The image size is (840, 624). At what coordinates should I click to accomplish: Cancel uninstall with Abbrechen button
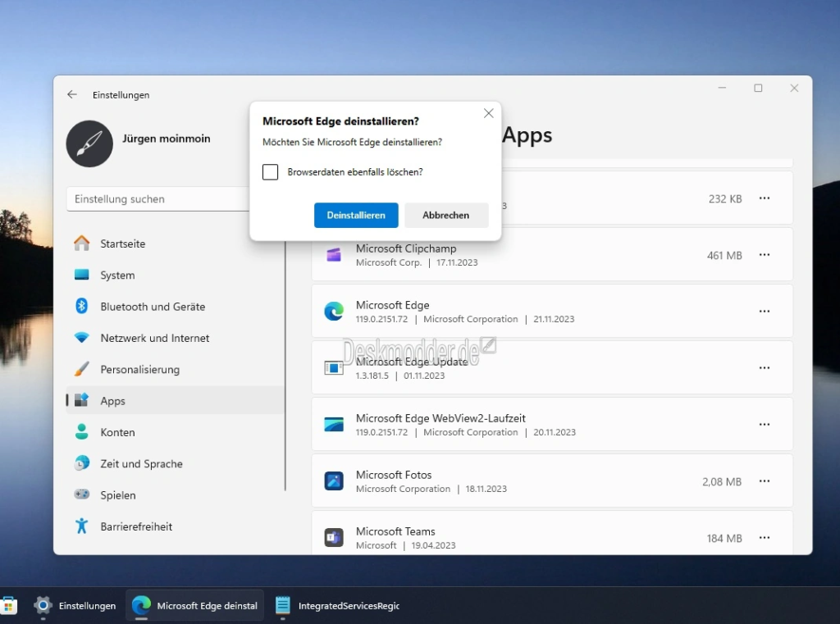445,215
